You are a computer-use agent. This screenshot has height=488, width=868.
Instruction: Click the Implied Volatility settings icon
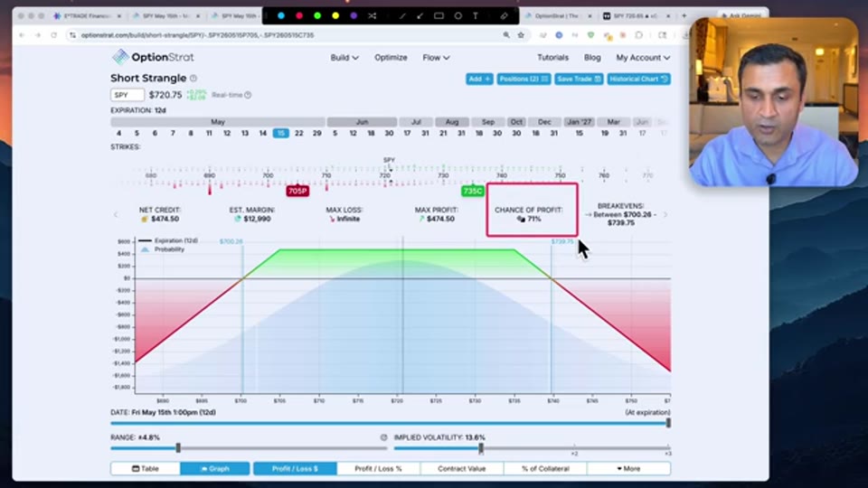point(383,437)
